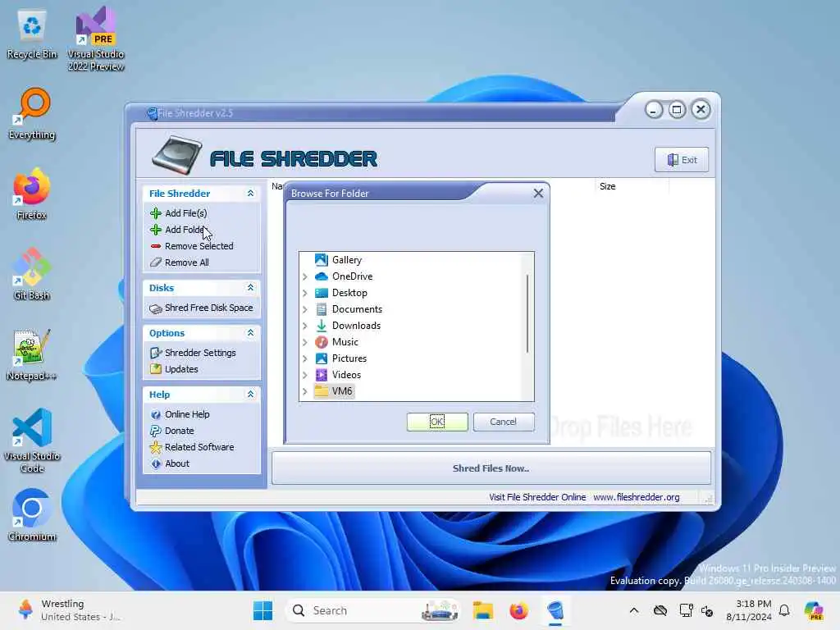Expand the Desktop tree node

(x=305, y=293)
